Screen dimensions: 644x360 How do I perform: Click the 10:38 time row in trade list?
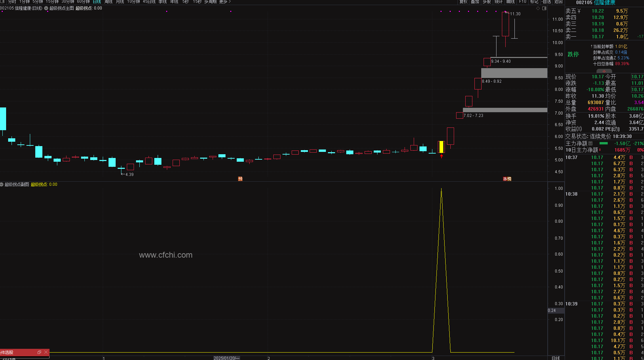(571, 194)
